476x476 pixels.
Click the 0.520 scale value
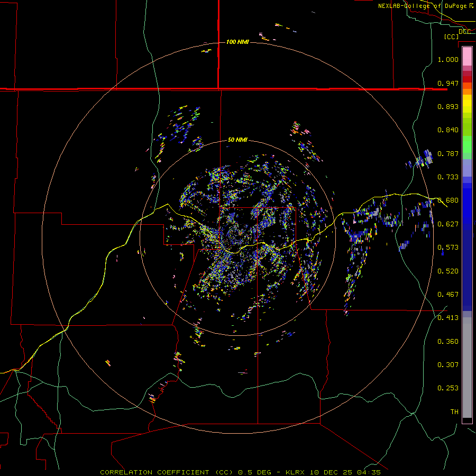(448, 271)
